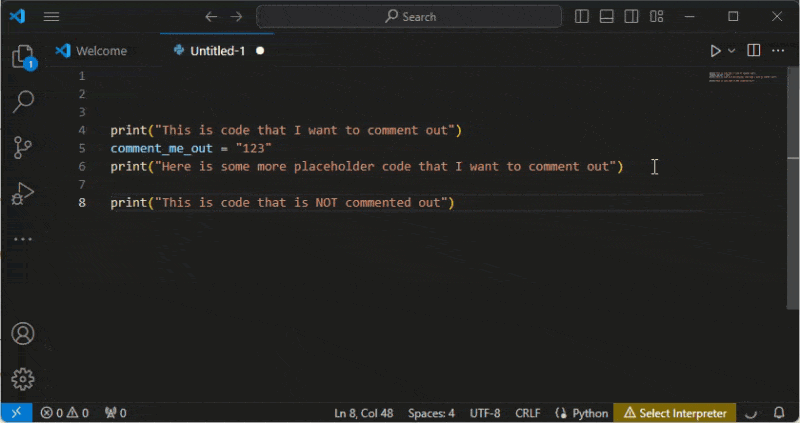Image resolution: width=800 pixels, height=423 pixels.
Task: Click the Run Python File play button
Action: pos(715,51)
